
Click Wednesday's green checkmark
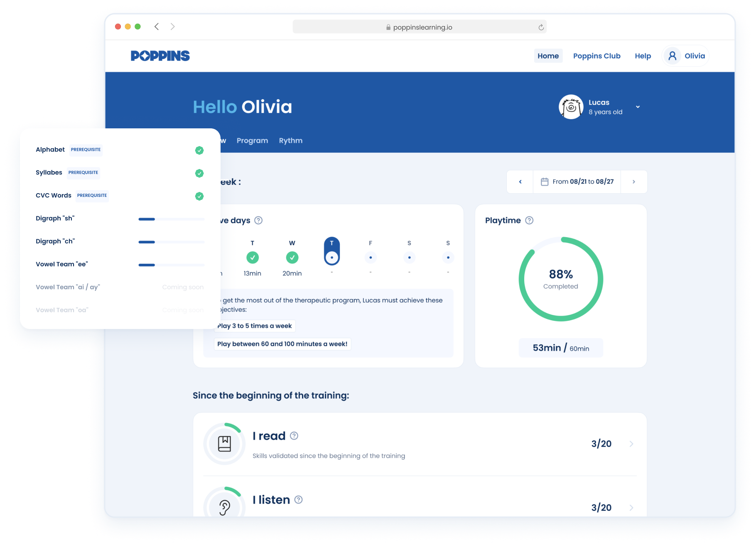(292, 258)
